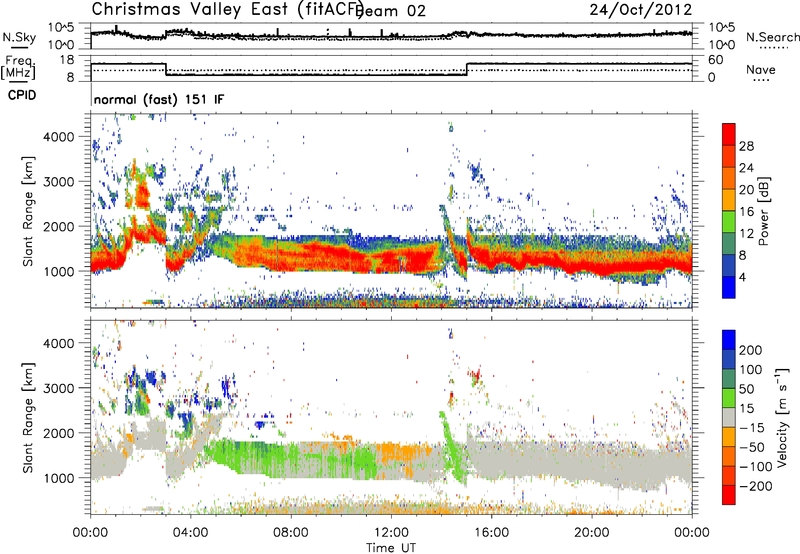Click the green velocity band near 06:00
Screen dimensions: 800x554
[245, 456]
